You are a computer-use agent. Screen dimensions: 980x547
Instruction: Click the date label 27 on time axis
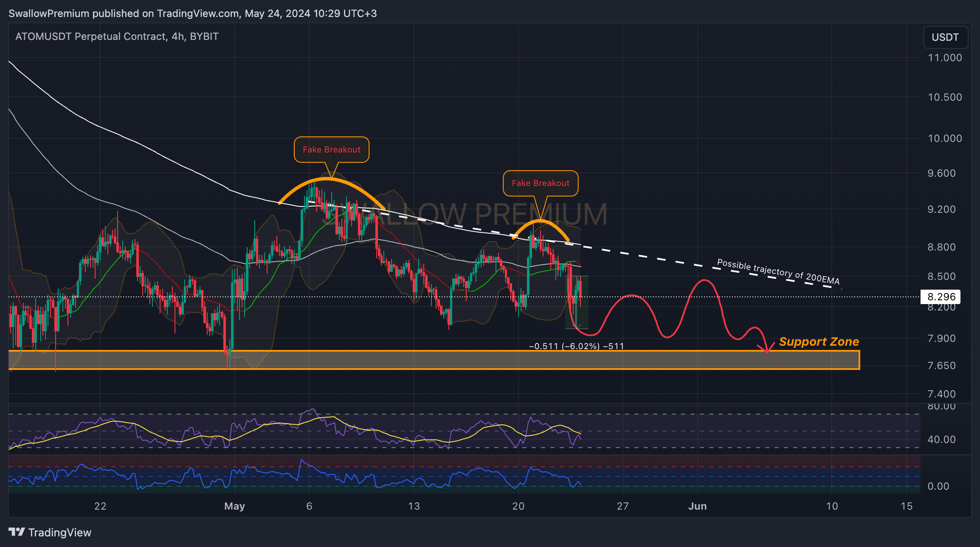(x=622, y=506)
